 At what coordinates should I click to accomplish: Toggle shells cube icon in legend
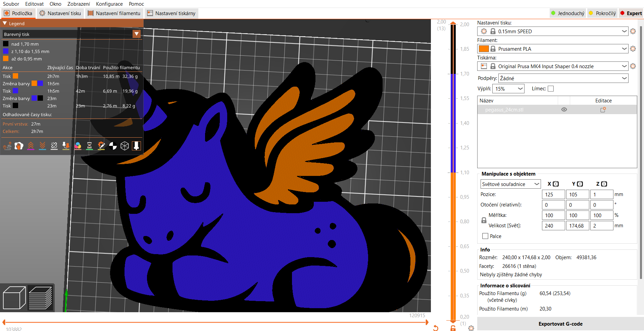tap(125, 146)
